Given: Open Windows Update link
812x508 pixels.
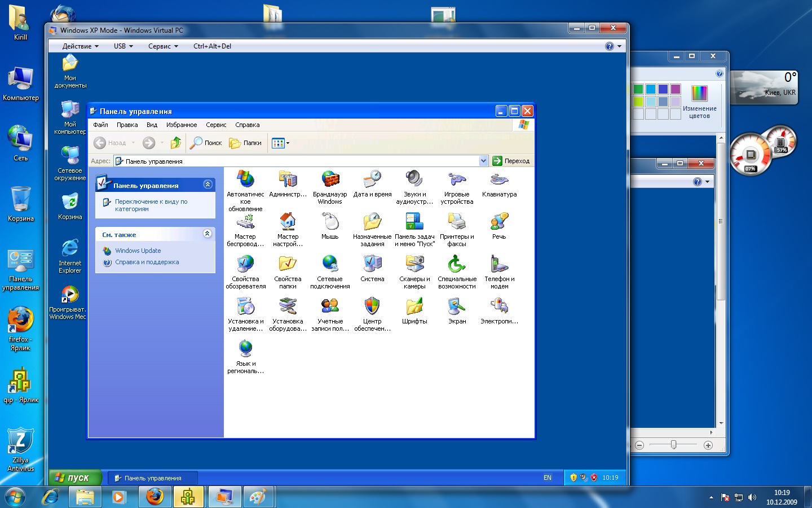Looking at the screenshot, I should [138, 251].
